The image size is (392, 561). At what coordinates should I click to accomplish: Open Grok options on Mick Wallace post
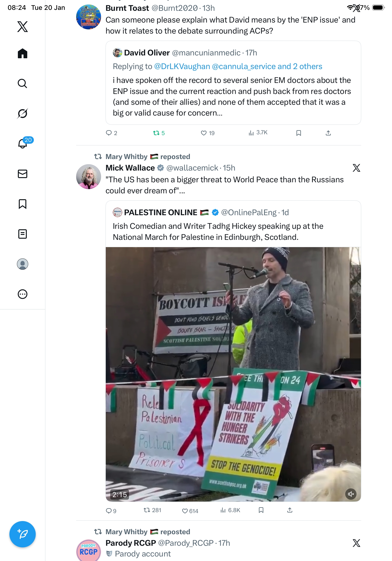[x=356, y=168]
